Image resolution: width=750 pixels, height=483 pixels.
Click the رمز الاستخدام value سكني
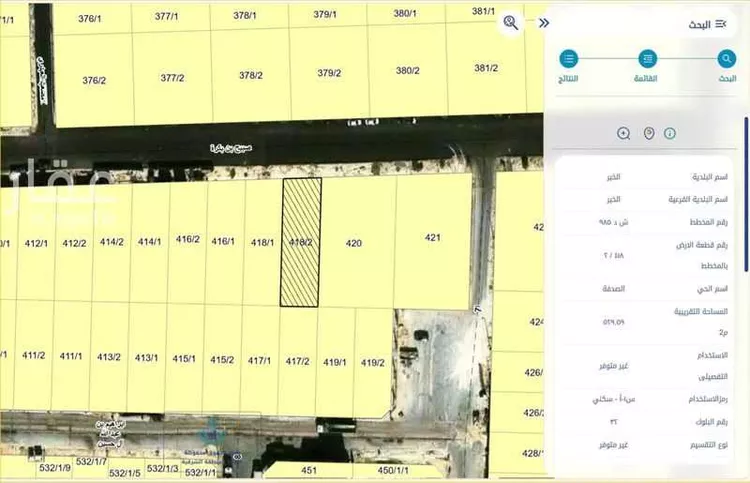click(x=613, y=399)
